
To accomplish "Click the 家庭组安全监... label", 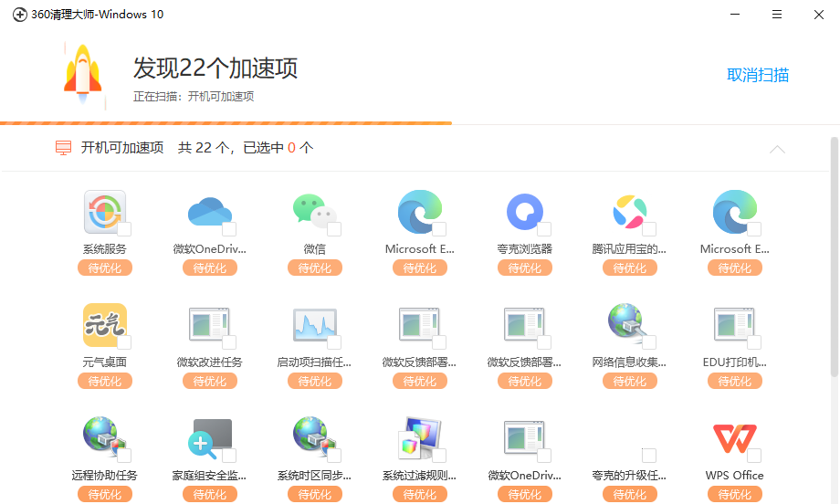I will pos(209,475).
